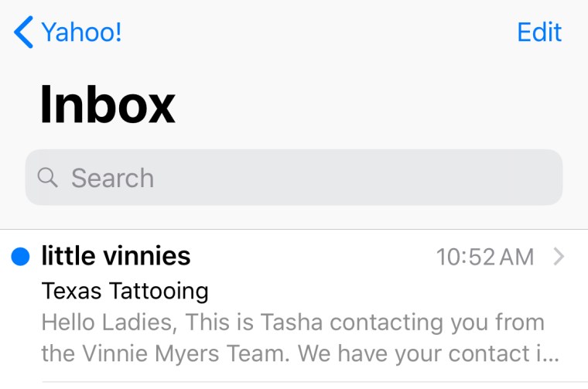
Task: Tap the Inbox heading title
Action: (x=108, y=104)
